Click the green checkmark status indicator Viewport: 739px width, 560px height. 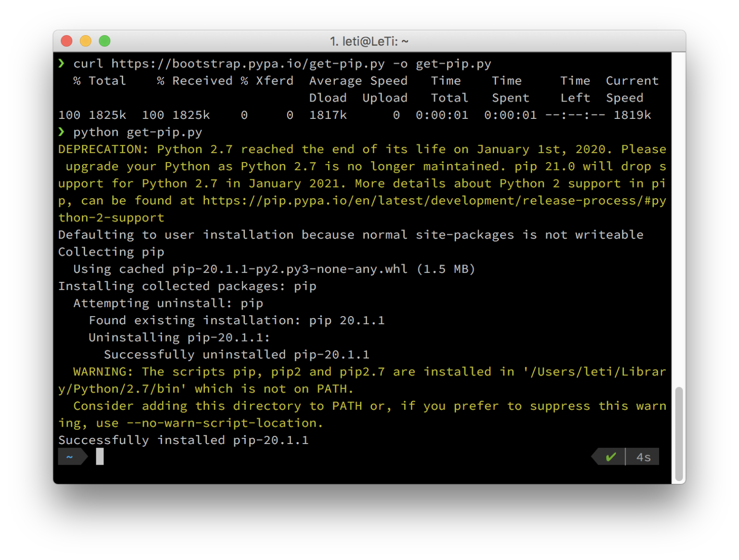click(x=611, y=457)
